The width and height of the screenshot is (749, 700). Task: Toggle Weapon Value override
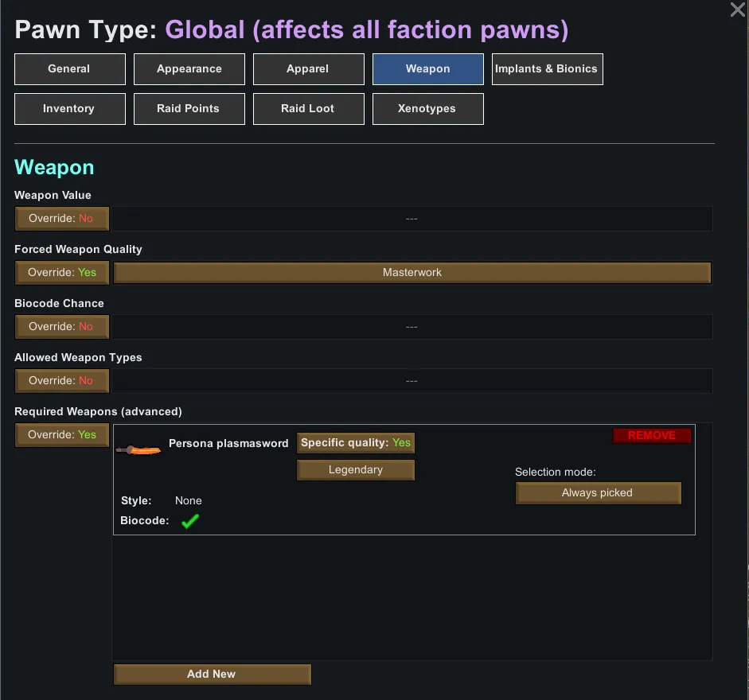coord(62,218)
